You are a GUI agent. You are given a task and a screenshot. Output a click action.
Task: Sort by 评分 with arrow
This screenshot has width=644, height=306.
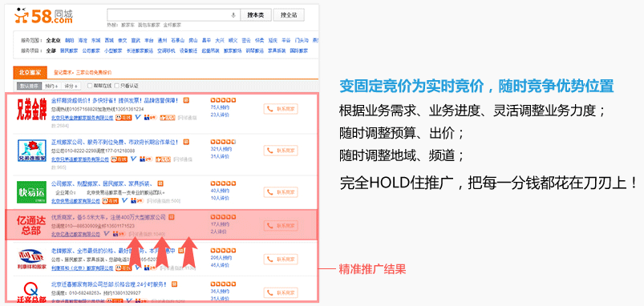click(71, 87)
